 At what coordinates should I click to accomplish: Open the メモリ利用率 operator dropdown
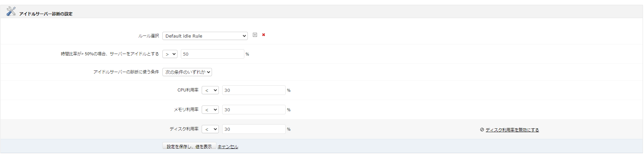click(x=210, y=110)
